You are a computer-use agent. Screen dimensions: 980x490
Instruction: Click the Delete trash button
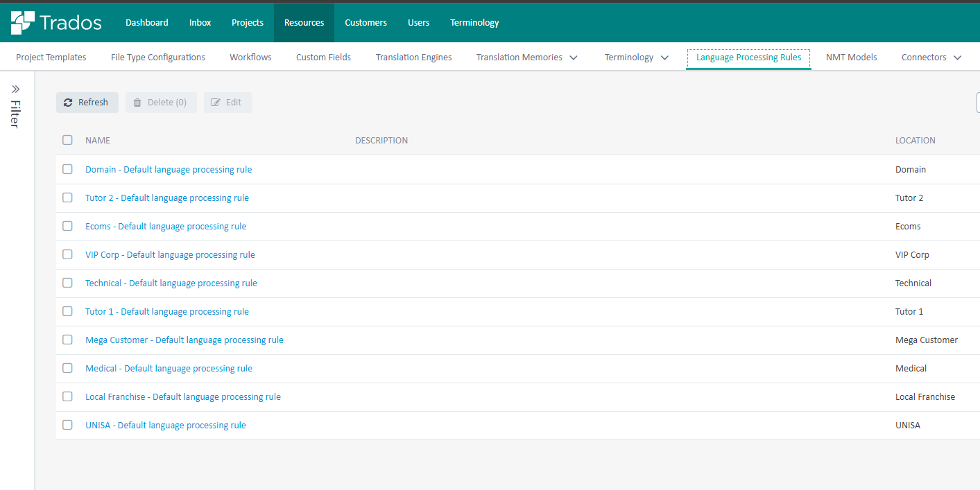[x=161, y=103]
